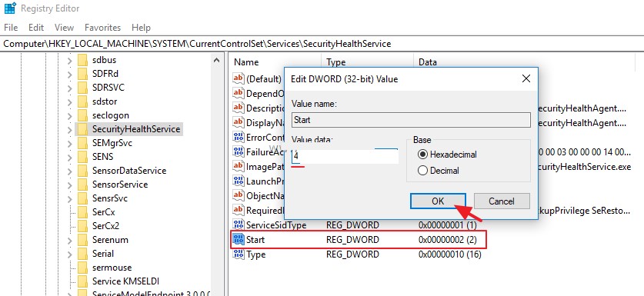The width and height of the screenshot is (644, 296).
Task: Click the Start DWORD value icon
Action: [x=239, y=239]
